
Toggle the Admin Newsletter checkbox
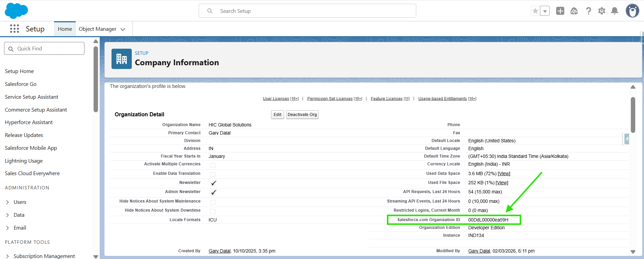tap(213, 192)
